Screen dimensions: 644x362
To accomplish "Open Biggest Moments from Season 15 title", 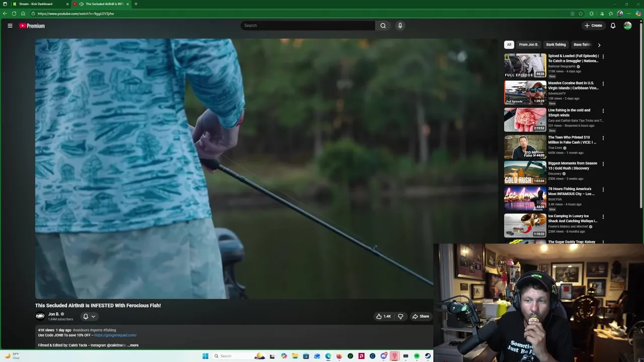I will coord(573,165).
